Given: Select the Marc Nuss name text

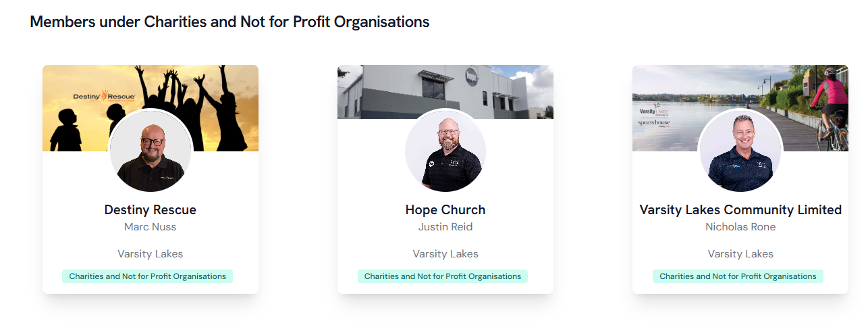Looking at the screenshot, I should [x=151, y=227].
